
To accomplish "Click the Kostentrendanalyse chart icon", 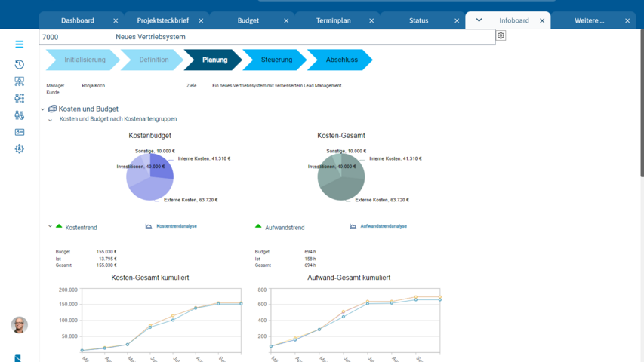I will click(149, 226).
